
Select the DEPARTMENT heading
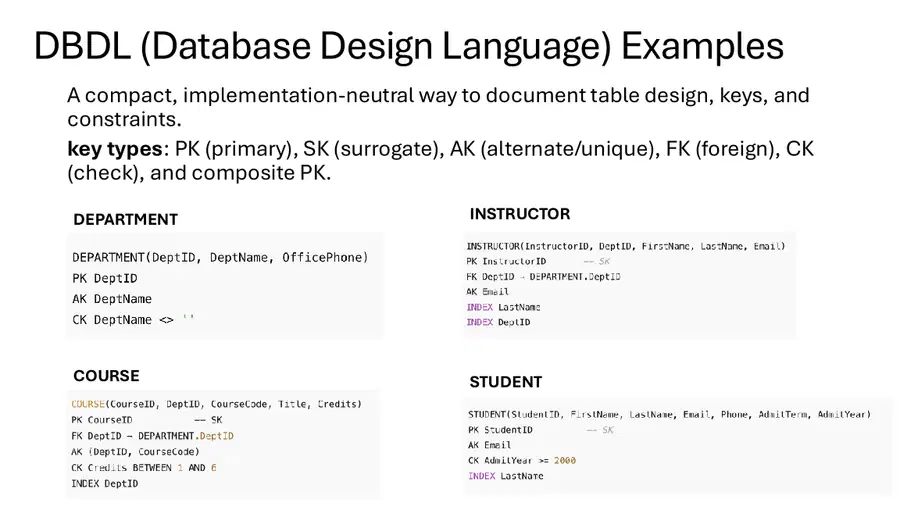pos(126,220)
